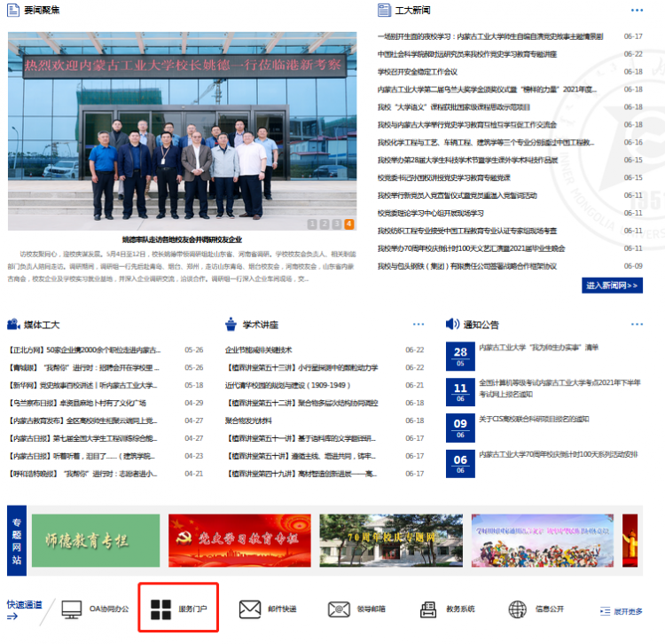Open more 工大新闻 via the three dots
Image resolution: width=665 pixels, height=644 pixels.
(637, 11)
